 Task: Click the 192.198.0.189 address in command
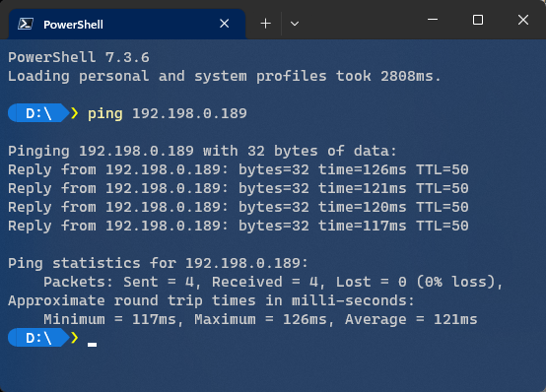[x=189, y=113]
